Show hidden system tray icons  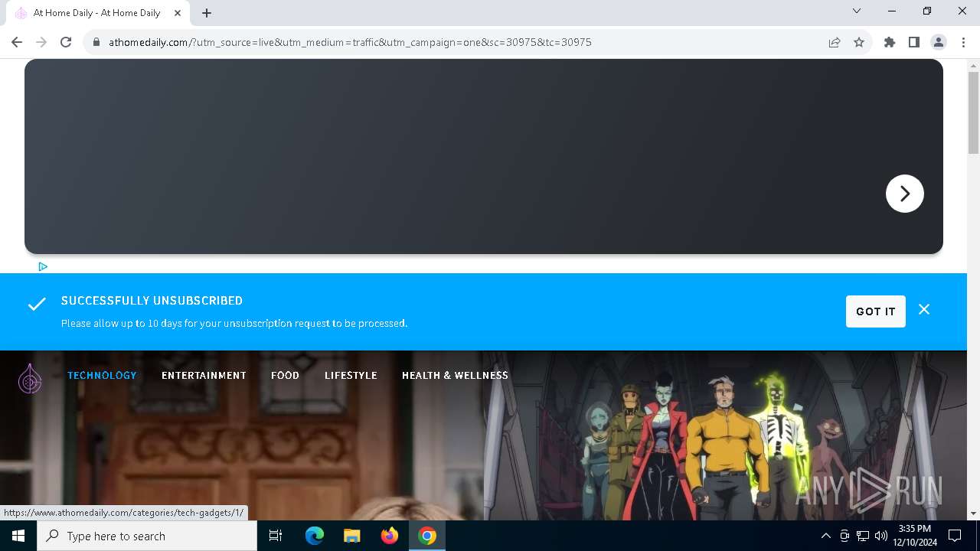coord(825,536)
